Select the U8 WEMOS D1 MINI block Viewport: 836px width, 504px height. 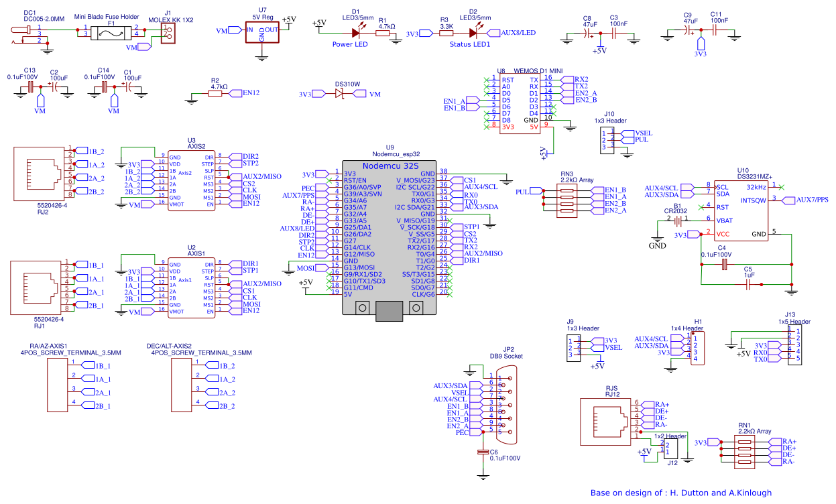tap(520, 104)
